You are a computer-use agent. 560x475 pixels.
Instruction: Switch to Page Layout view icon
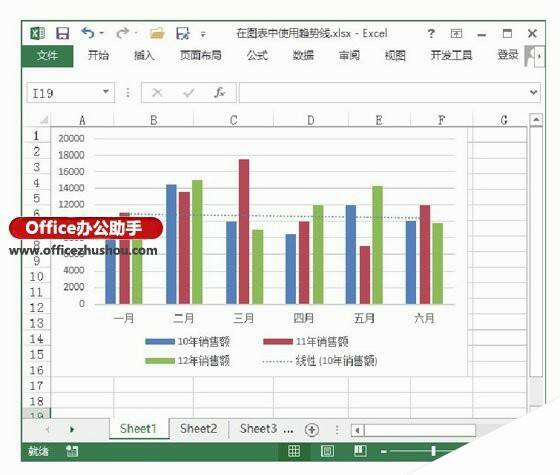[x=327, y=451]
